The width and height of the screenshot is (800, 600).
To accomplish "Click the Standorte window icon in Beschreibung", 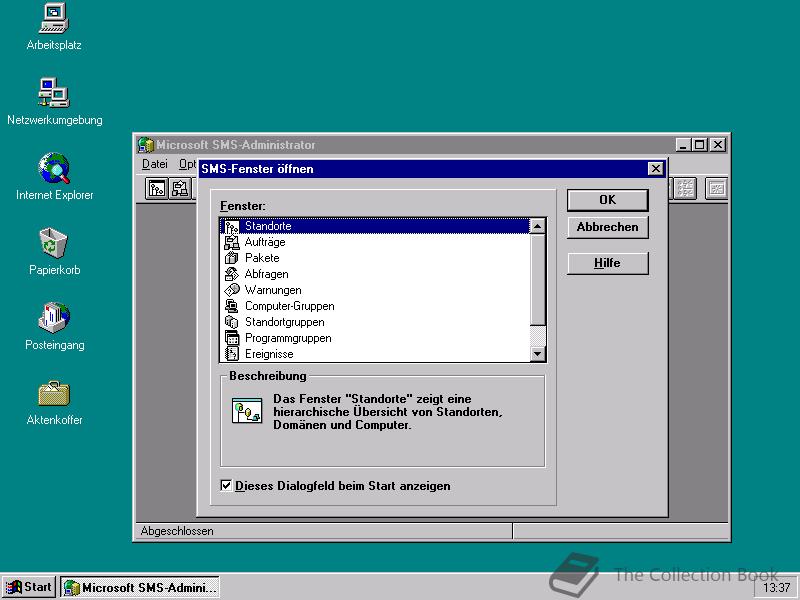I will (247, 411).
